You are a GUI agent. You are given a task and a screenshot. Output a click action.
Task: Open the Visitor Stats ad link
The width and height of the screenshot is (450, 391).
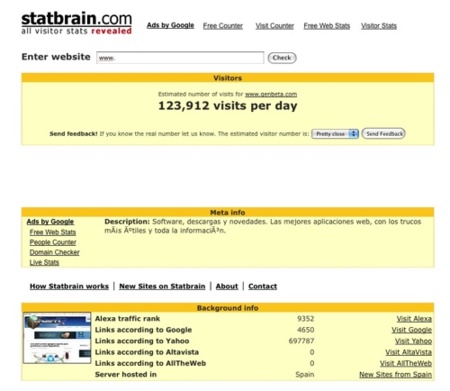tap(379, 26)
